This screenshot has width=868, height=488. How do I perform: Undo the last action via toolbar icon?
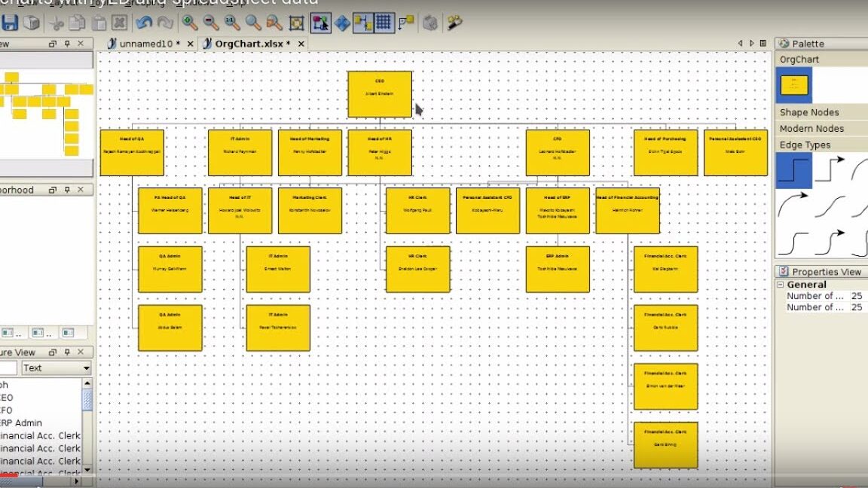tap(143, 22)
